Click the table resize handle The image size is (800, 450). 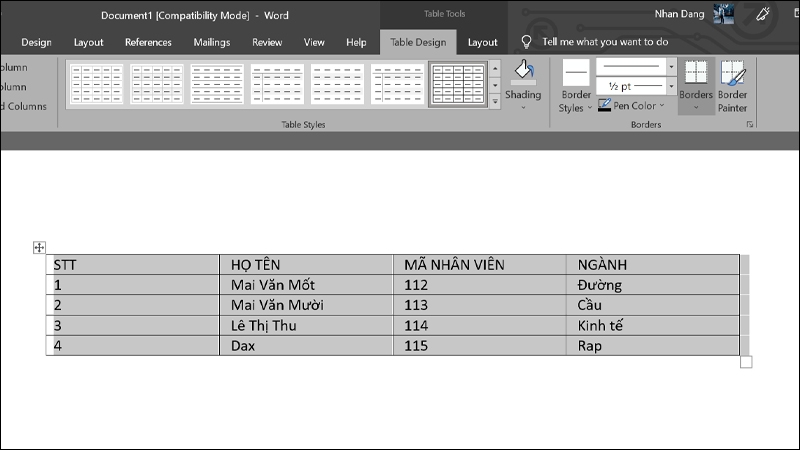click(745, 362)
